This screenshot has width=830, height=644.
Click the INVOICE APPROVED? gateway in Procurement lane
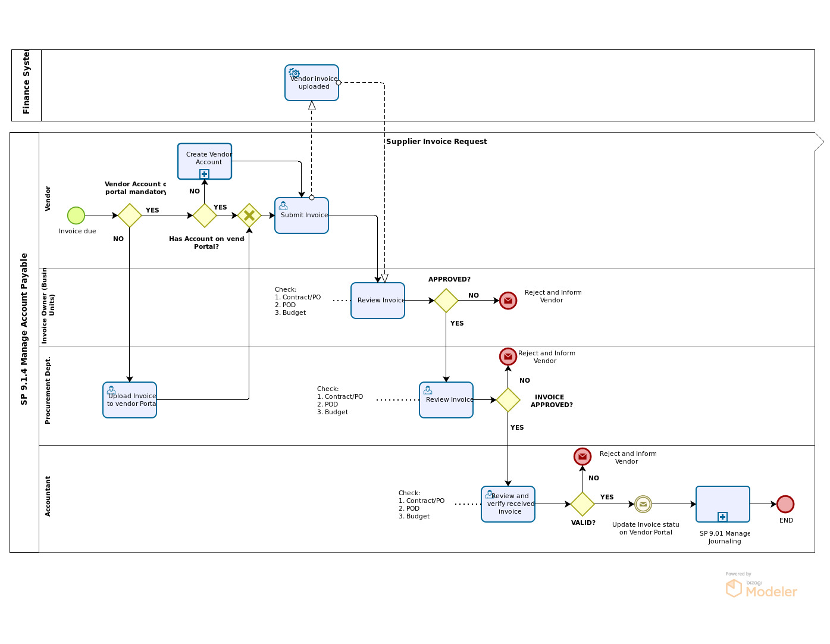click(508, 400)
